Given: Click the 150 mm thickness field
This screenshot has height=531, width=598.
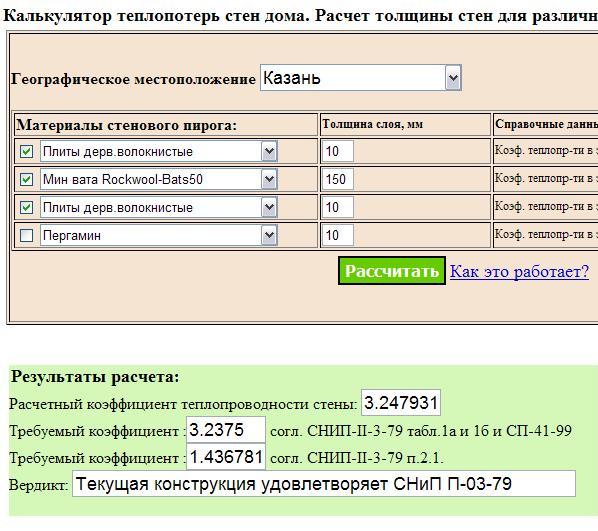Looking at the screenshot, I should pos(338,179).
